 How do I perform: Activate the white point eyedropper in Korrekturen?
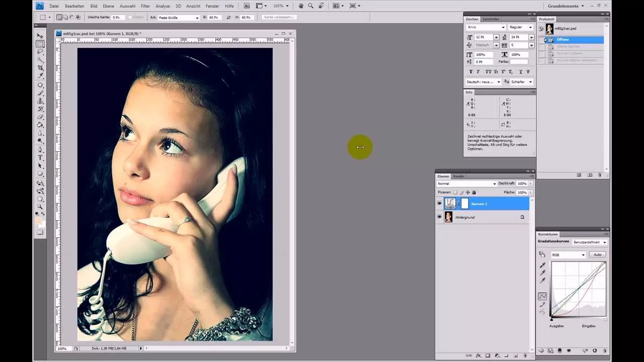[542, 279]
